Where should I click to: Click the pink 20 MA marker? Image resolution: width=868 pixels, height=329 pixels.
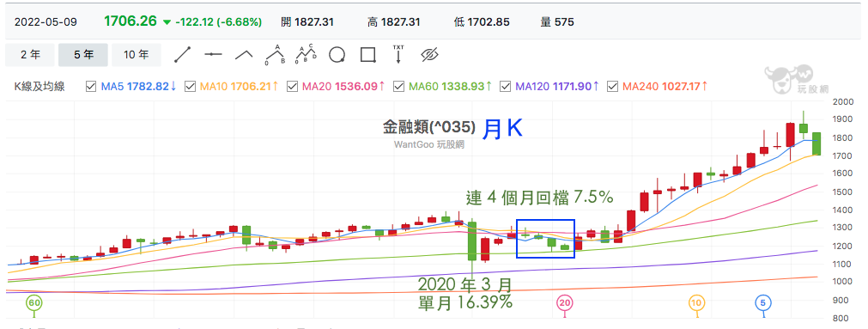click(564, 303)
